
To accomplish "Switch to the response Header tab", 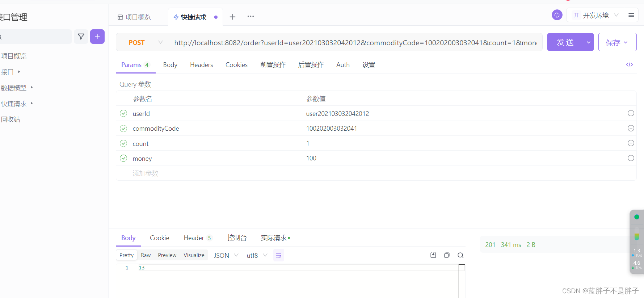I will click(197, 238).
